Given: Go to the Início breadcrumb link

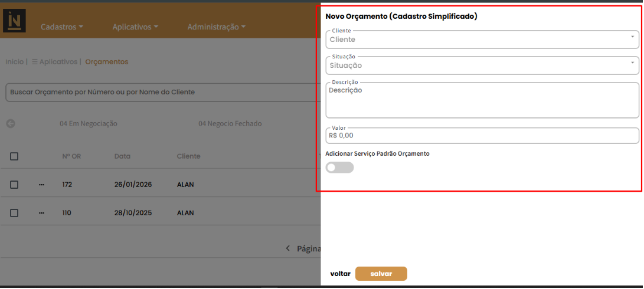Looking at the screenshot, I should pyautogui.click(x=14, y=62).
